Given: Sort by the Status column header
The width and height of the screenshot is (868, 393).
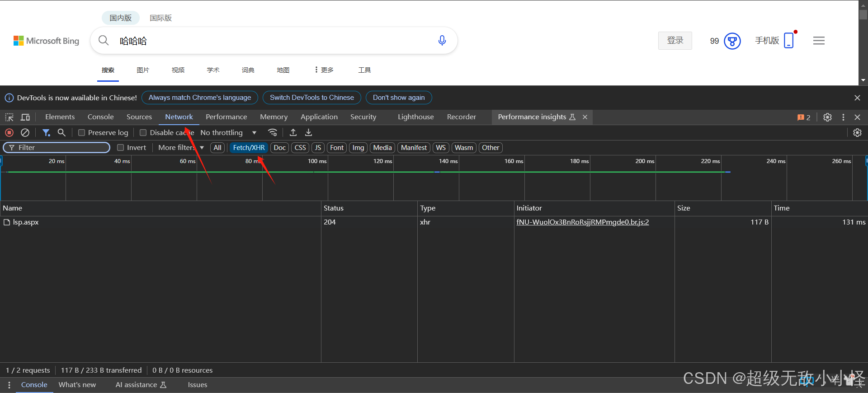Looking at the screenshot, I should click(x=369, y=208).
